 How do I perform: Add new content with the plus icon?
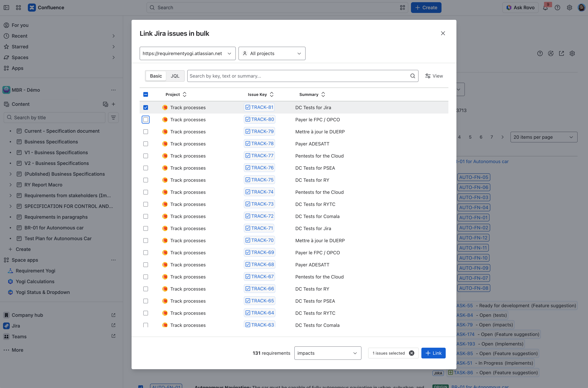(x=113, y=104)
